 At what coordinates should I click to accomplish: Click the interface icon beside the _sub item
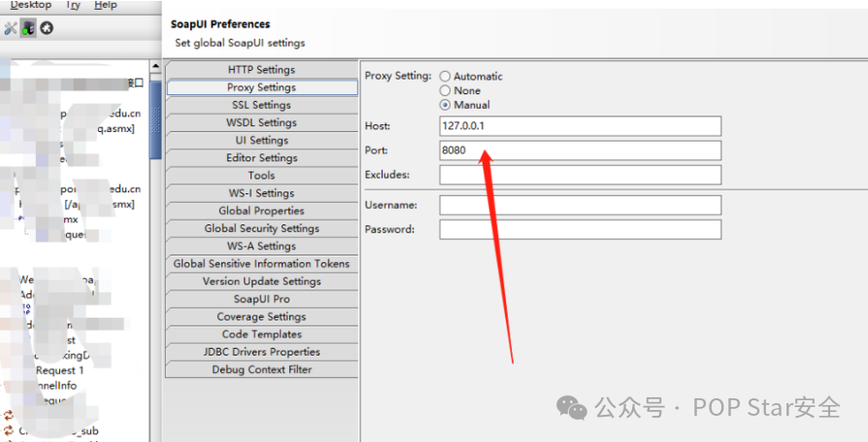(x=9, y=430)
